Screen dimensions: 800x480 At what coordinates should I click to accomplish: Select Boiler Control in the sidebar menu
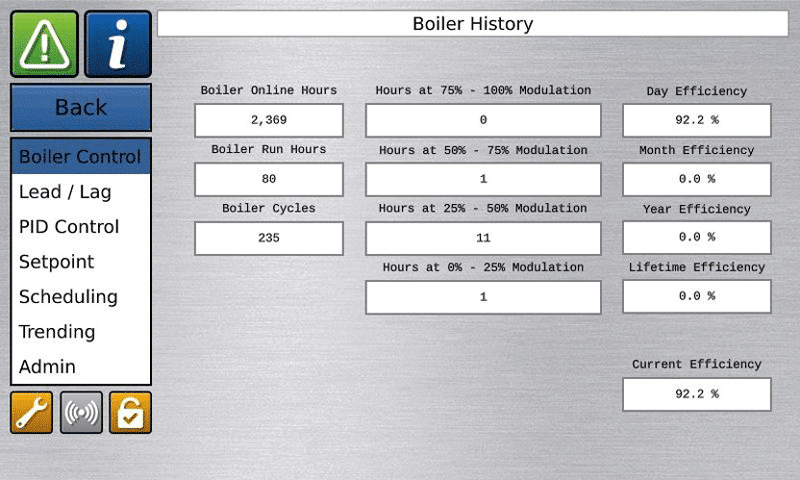coord(80,157)
